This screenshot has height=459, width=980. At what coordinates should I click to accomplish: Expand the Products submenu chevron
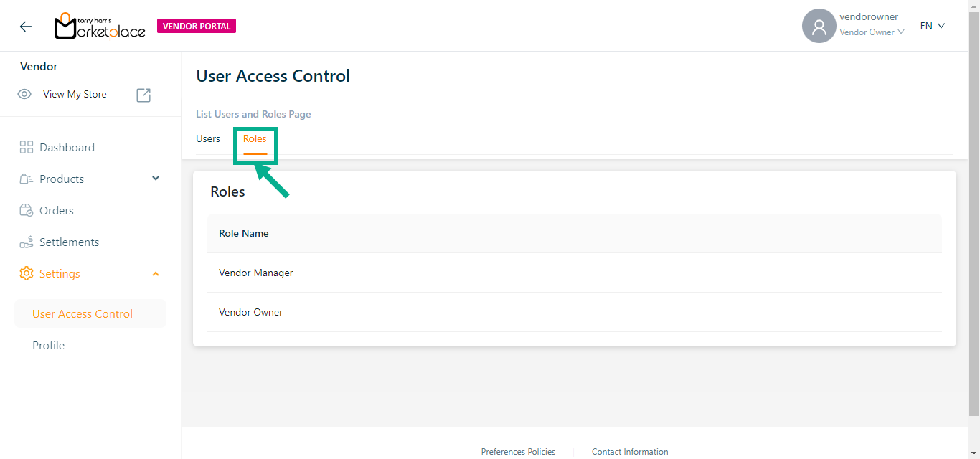click(x=156, y=179)
